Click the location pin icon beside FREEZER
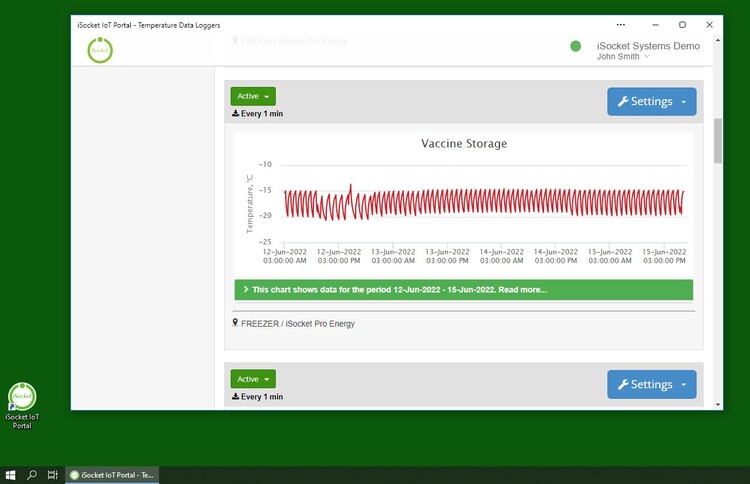750x484 pixels. 235,323
